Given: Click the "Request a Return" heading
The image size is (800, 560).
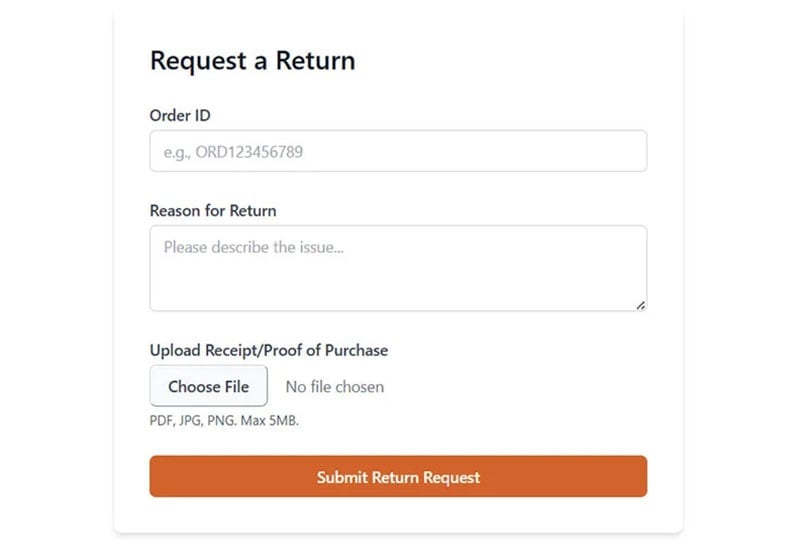Looking at the screenshot, I should point(252,60).
